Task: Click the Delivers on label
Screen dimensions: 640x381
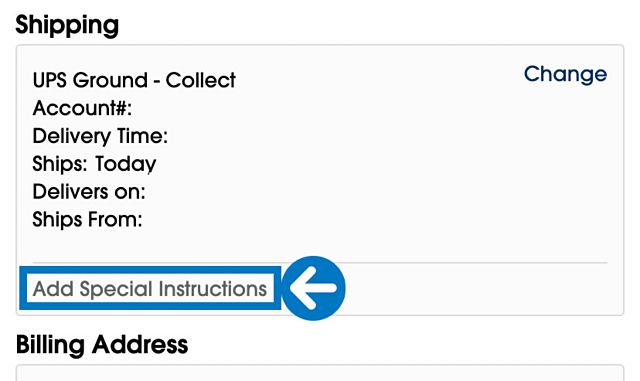Action: 89,192
